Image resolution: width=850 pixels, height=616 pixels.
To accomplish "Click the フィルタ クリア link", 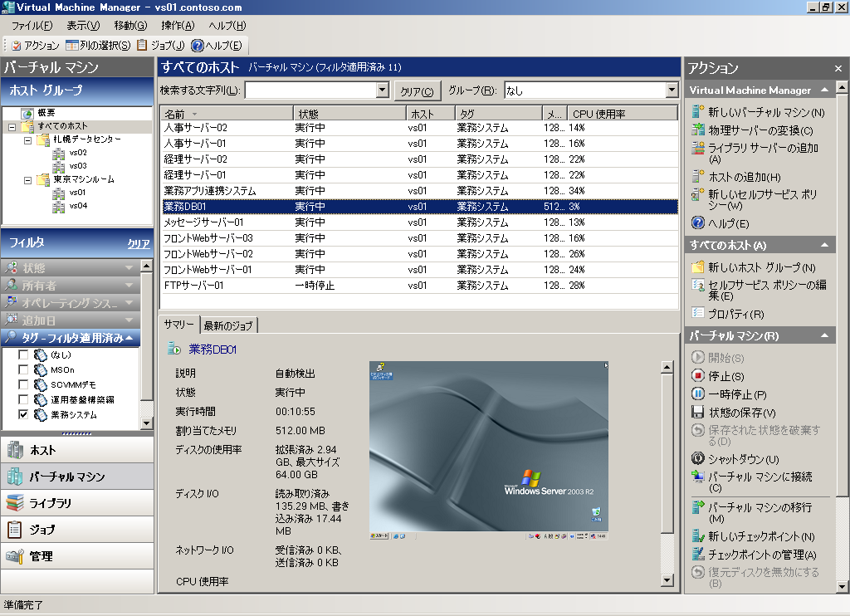I will pyautogui.click(x=138, y=244).
